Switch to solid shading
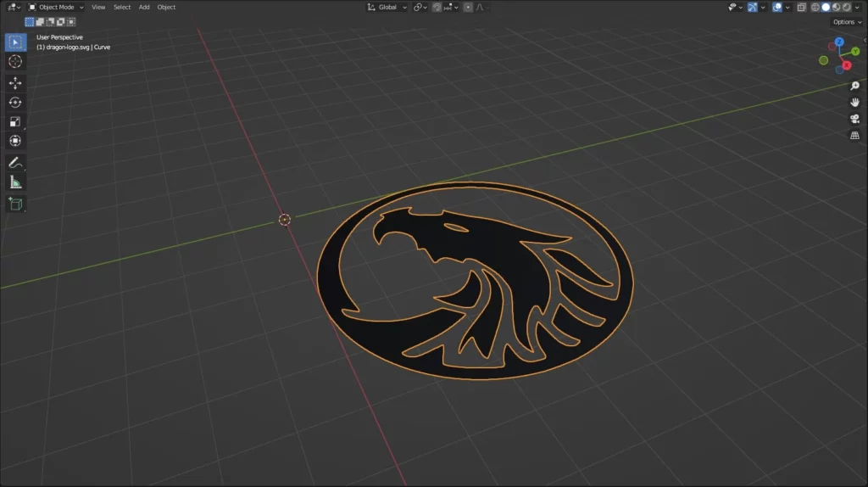Screen dimensions: 868x487 (826, 7)
